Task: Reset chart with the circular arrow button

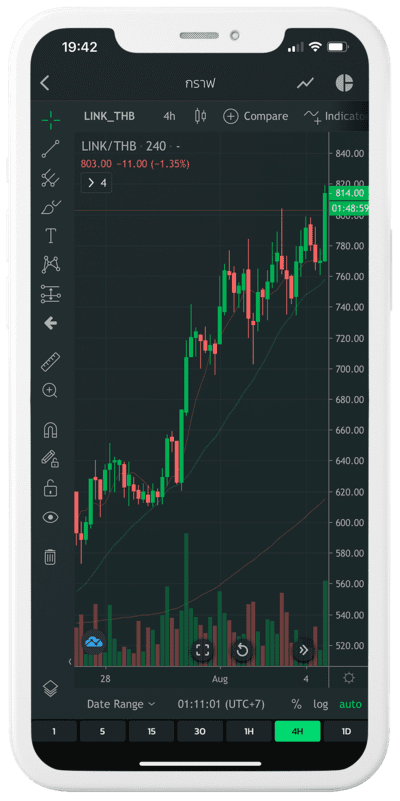Action: pos(242,650)
